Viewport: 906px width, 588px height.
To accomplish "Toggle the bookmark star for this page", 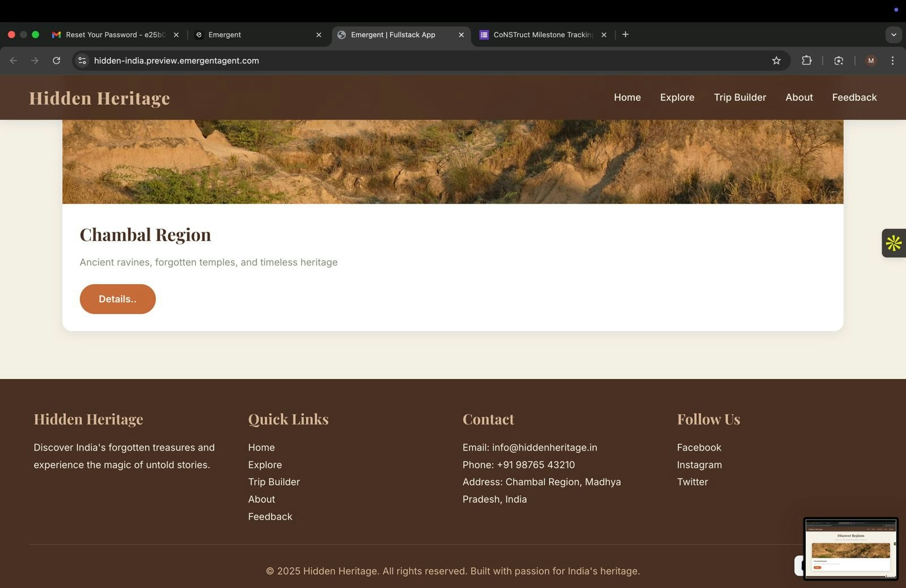I will (x=776, y=61).
